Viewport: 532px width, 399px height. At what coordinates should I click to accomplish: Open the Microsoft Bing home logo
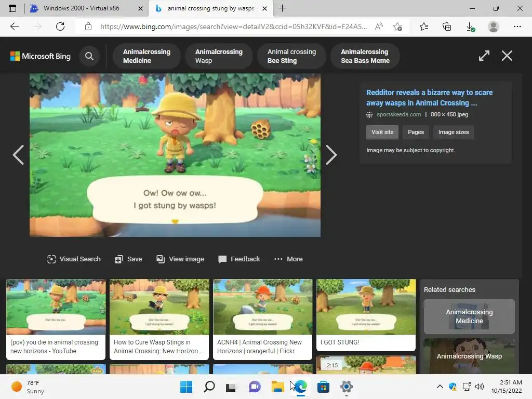tap(41, 56)
